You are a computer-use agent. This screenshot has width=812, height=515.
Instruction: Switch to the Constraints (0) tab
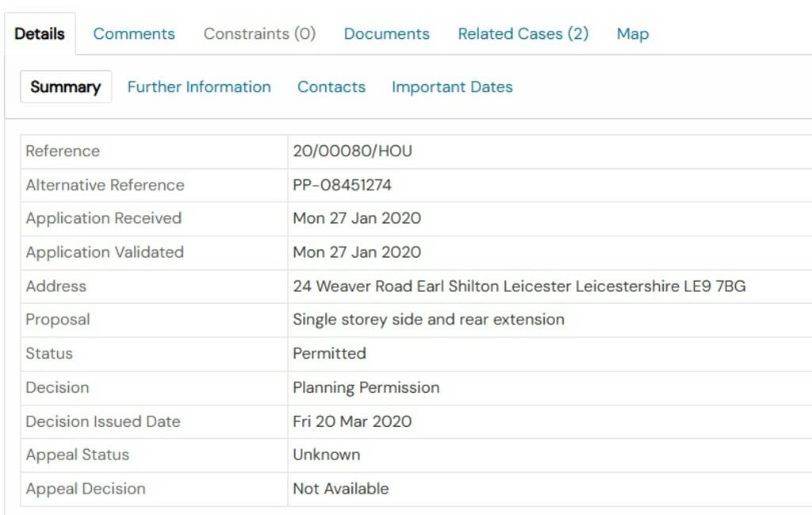tap(259, 33)
